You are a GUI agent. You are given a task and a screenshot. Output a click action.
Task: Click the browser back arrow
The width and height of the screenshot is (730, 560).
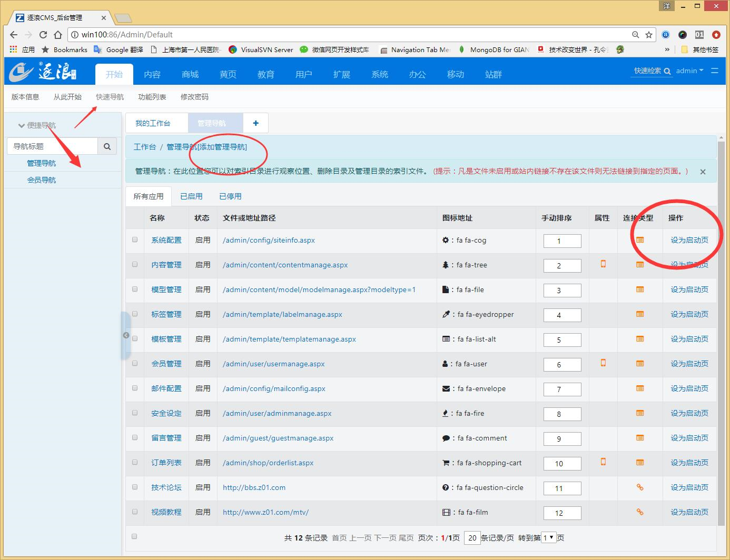(x=14, y=35)
